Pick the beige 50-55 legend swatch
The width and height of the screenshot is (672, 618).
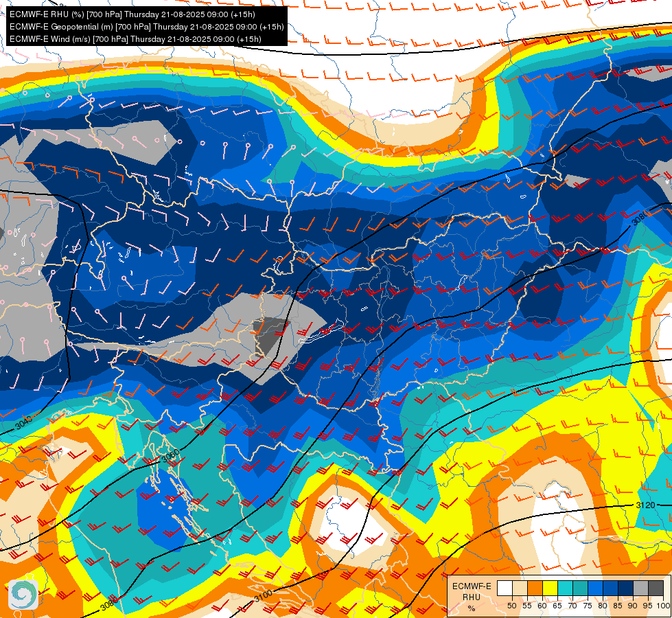(x=520, y=588)
